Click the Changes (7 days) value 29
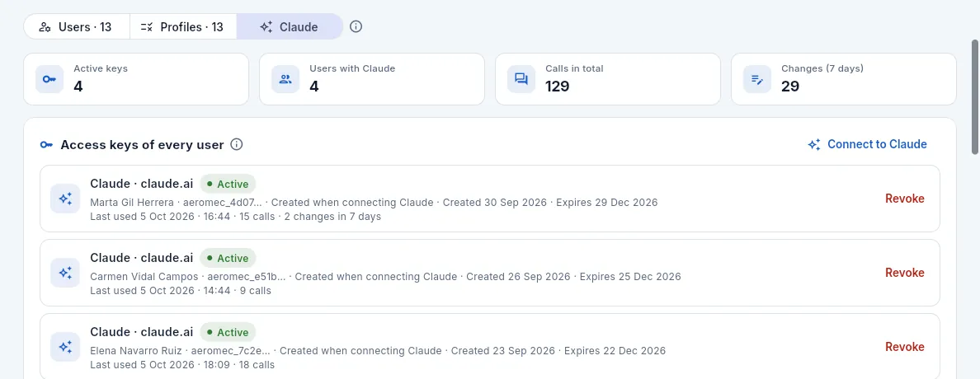980x379 pixels. point(790,87)
